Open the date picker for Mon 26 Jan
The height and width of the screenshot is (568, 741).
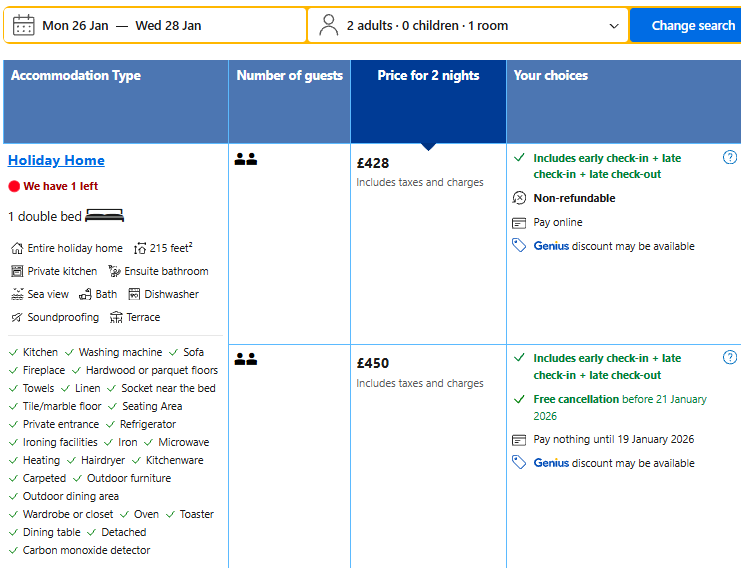[75, 25]
